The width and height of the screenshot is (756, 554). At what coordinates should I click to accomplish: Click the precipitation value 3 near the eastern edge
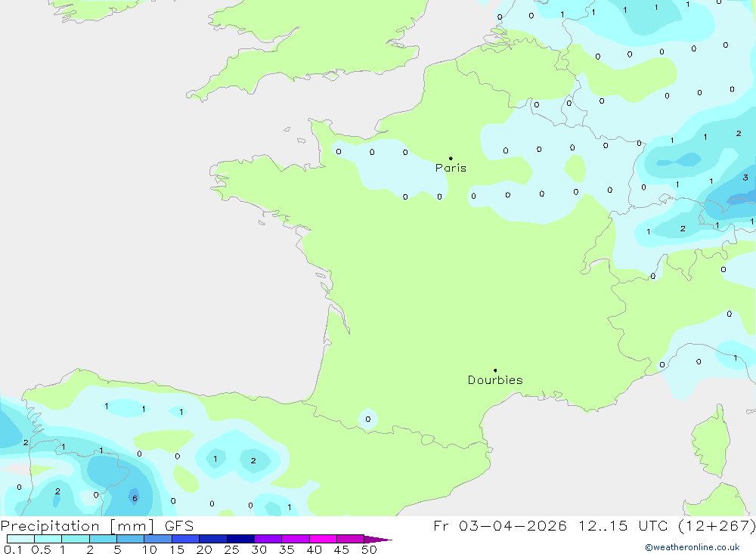(x=745, y=178)
